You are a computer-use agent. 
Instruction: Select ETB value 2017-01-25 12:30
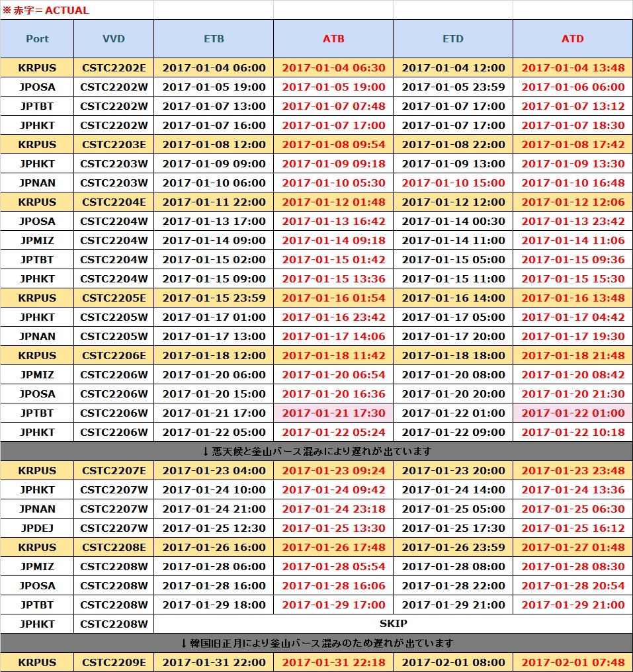coord(214,528)
